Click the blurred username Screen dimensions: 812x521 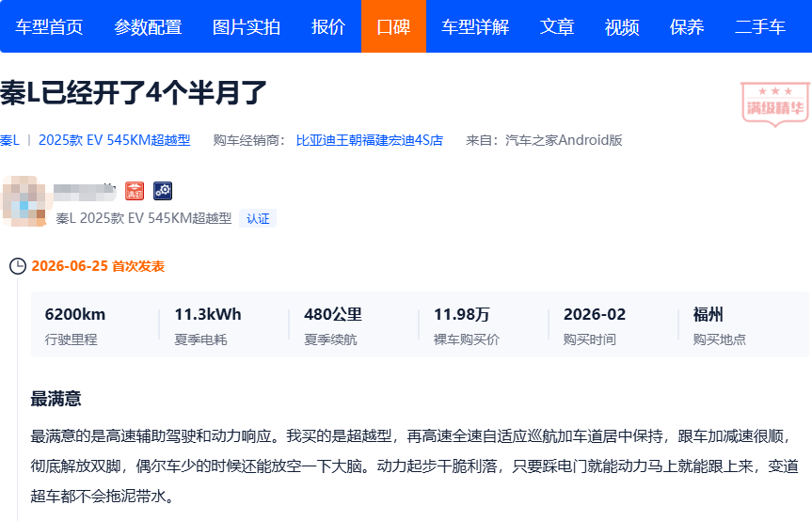point(85,192)
